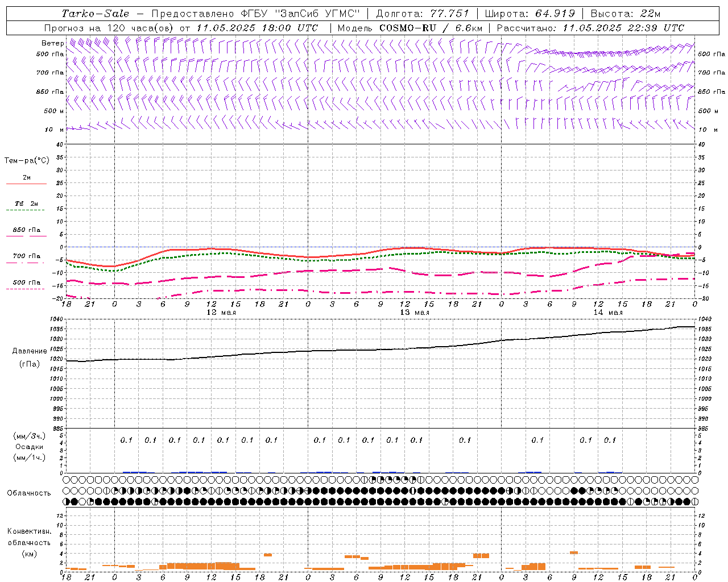Click the Tarko-Sale station title
Image resolution: width=728 pixels, height=582 pixels.
(x=96, y=14)
